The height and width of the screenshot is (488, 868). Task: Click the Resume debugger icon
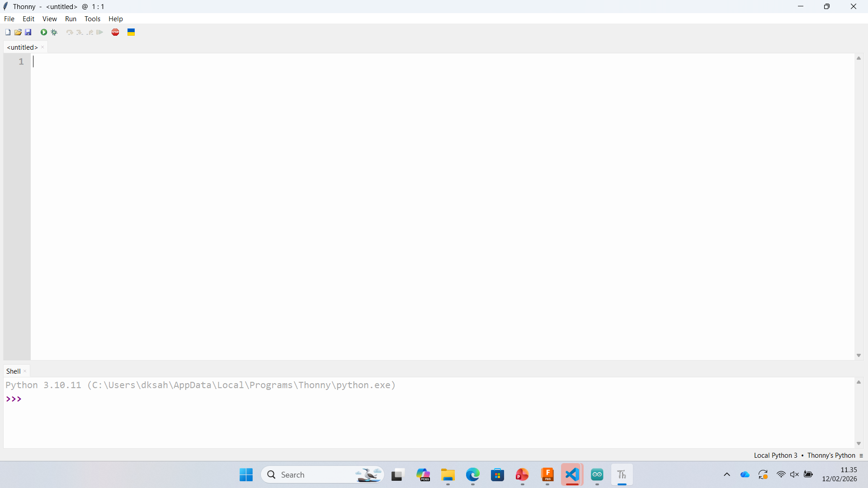[x=100, y=32]
